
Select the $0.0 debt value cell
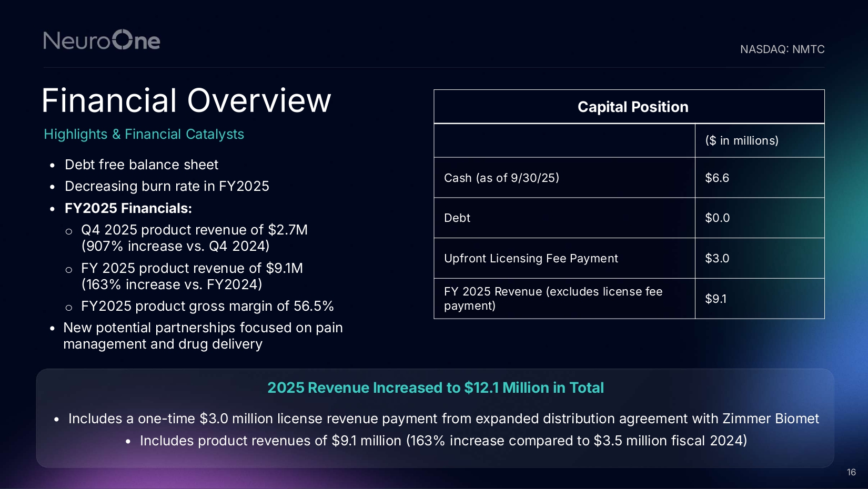tap(717, 218)
